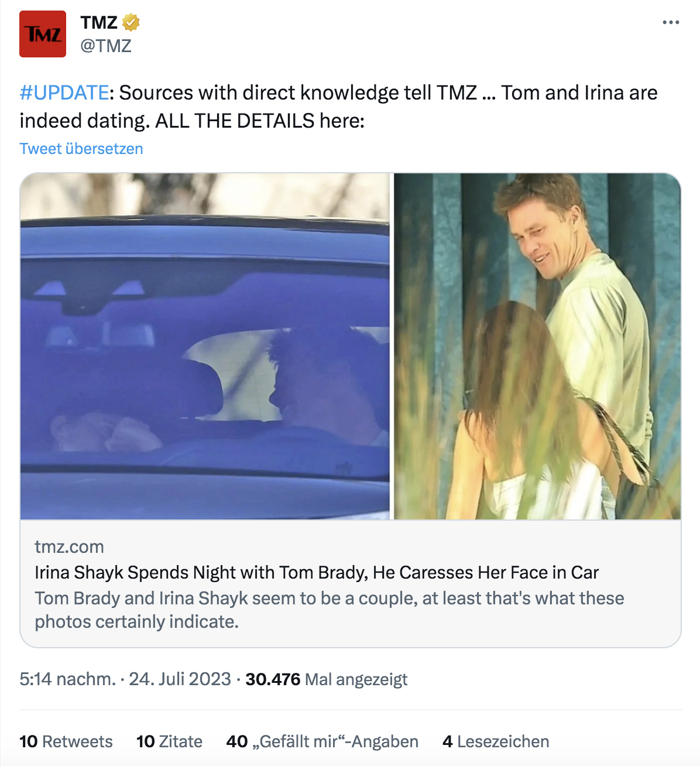View the 40 Gefällt mir-Angaben list
The width and height of the screenshot is (700, 766).
click(322, 741)
